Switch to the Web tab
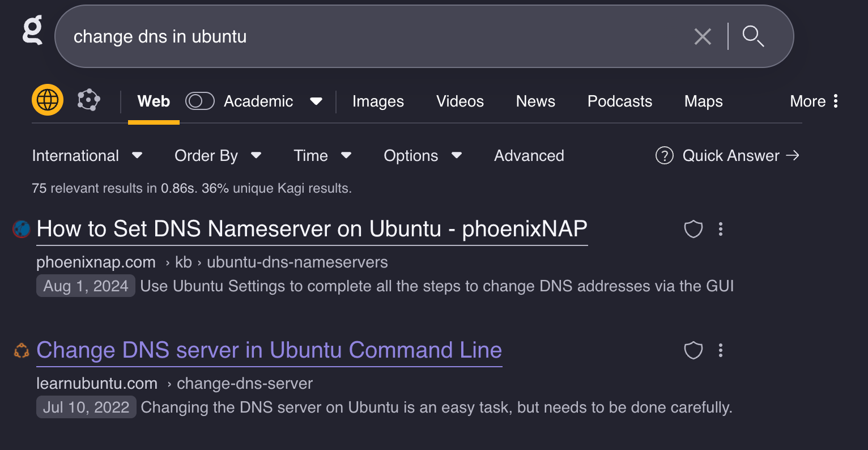Screen dimensions: 868x450 [154, 101]
